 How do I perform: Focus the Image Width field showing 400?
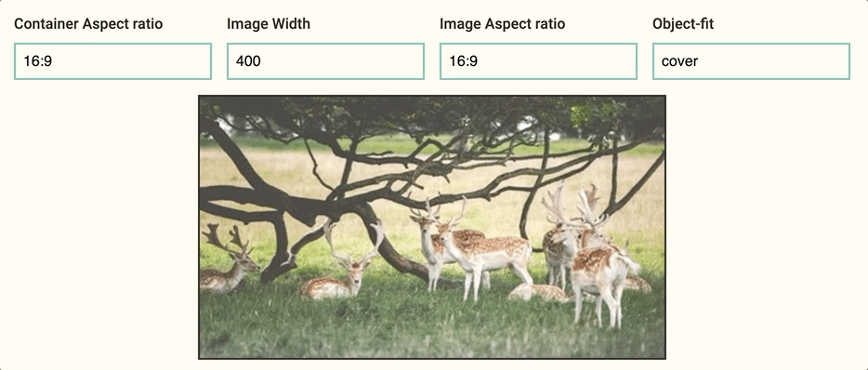coord(325,61)
